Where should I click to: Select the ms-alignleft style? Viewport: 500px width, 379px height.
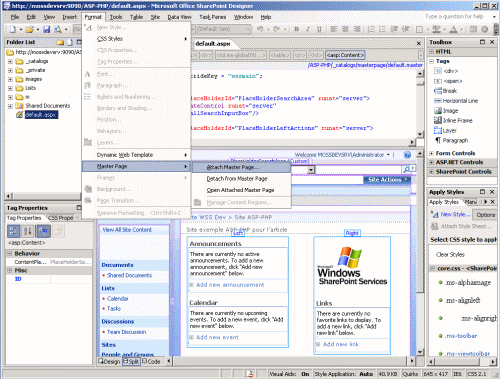pos(463,300)
